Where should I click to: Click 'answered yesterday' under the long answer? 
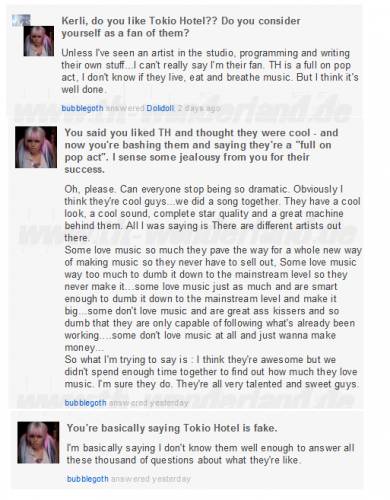point(149,403)
